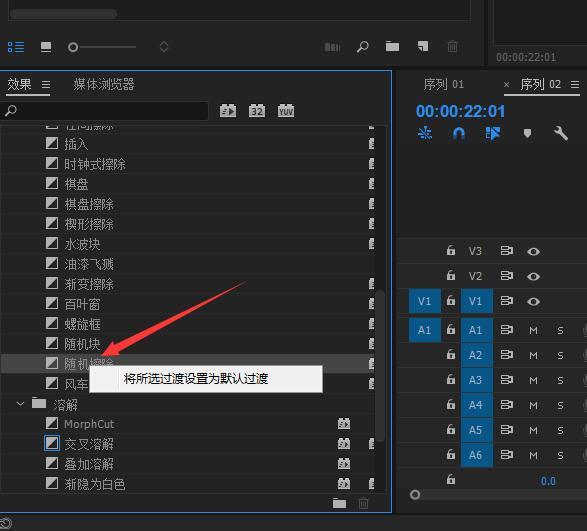Toggle lock on track V2
The height and width of the screenshot is (531, 587).
coord(451,276)
